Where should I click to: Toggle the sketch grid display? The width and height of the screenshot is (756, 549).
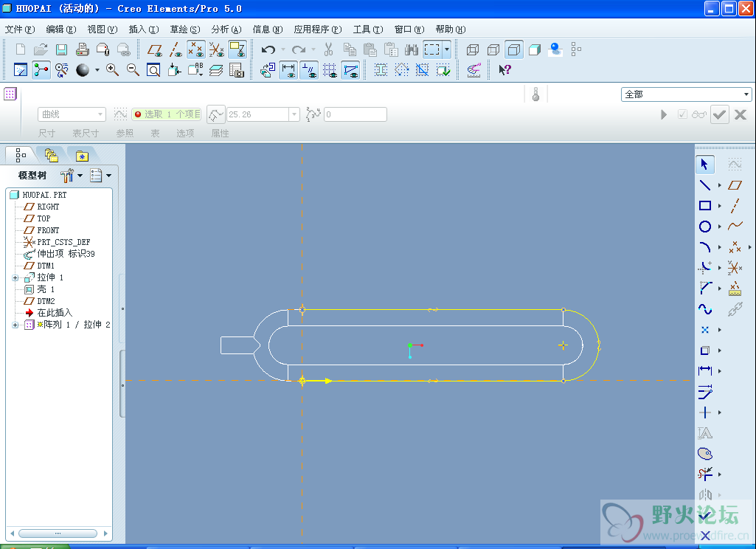(329, 70)
